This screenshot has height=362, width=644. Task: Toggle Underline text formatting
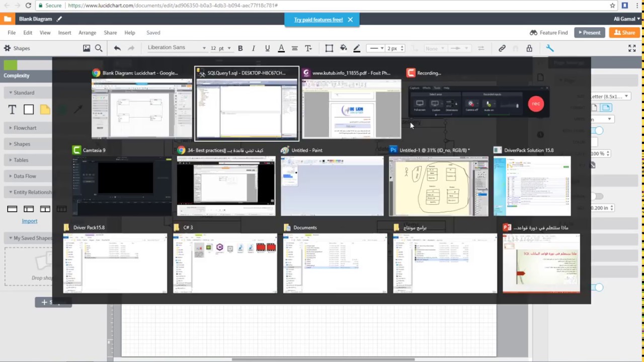click(x=267, y=48)
